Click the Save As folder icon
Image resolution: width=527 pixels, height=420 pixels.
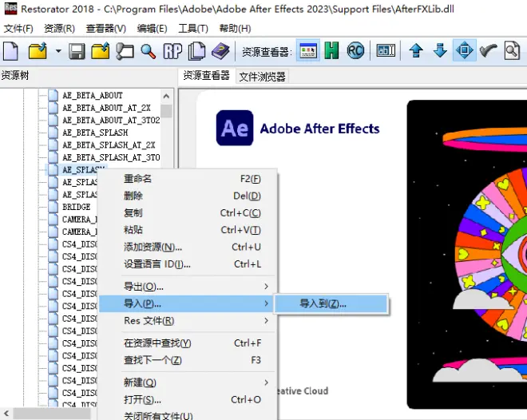pyautogui.click(x=100, y=51)
